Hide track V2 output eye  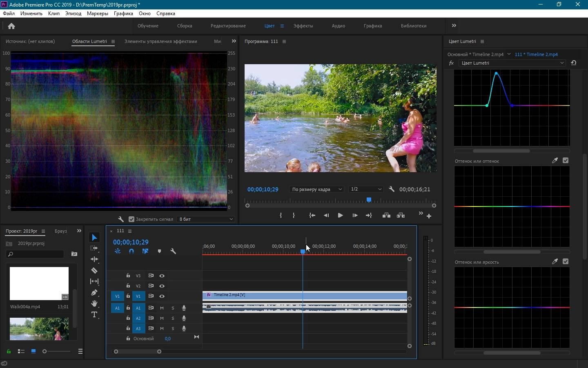(162, 286)
